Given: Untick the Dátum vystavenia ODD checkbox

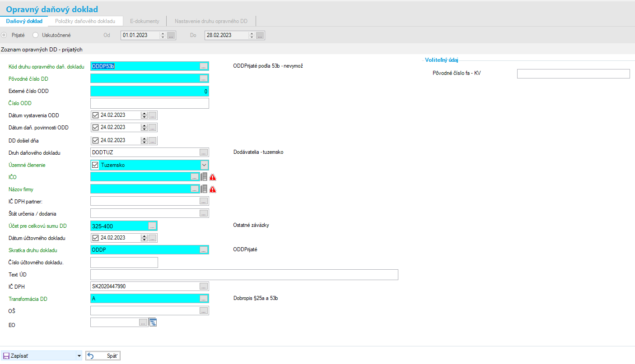Looking at the screenshot, I should click(x=95, y=115).
